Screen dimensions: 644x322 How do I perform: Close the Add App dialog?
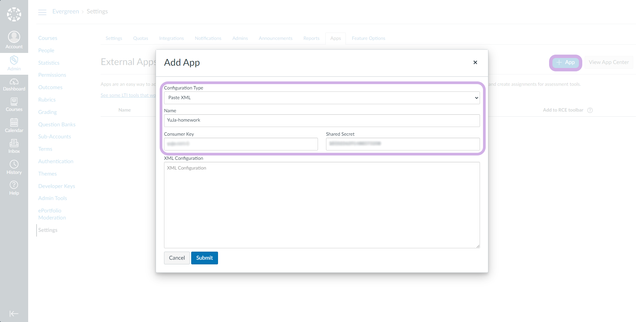point(475,62)
